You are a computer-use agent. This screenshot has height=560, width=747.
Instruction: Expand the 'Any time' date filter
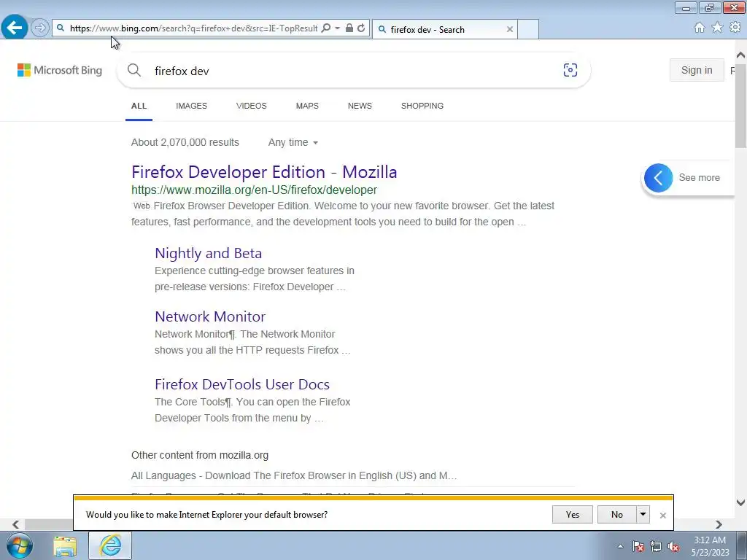pyautogui.click(x=293, y=142)
